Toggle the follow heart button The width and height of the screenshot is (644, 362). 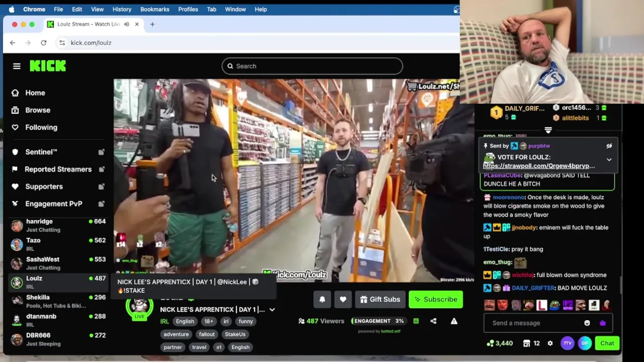click(343, 299)
